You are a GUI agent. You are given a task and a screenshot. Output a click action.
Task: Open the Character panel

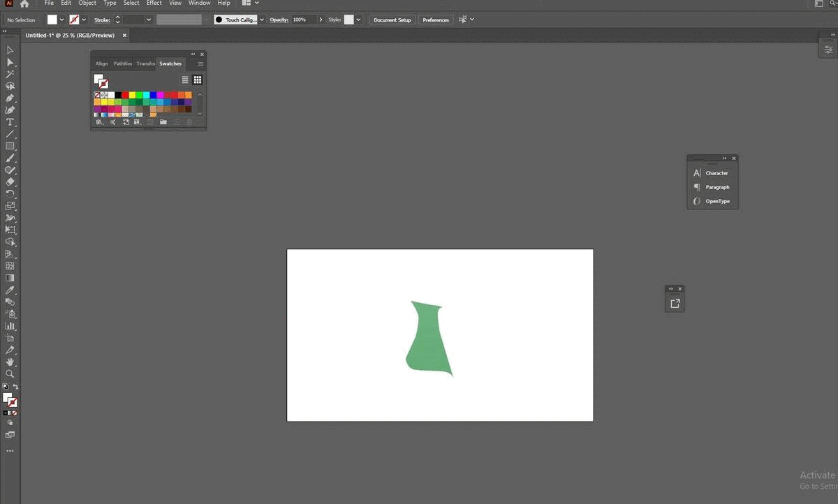click(x=712, y=173)
